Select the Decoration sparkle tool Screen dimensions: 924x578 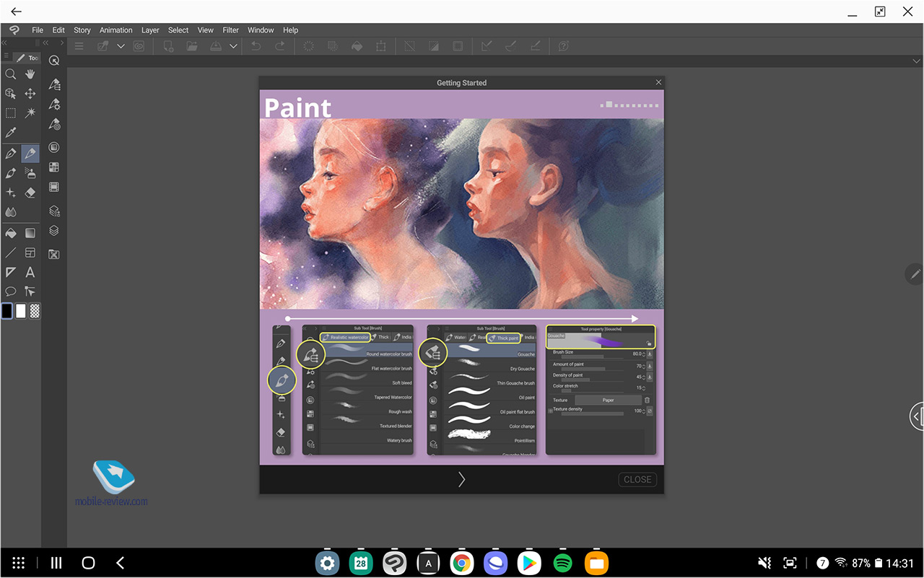tap(10, 193)
